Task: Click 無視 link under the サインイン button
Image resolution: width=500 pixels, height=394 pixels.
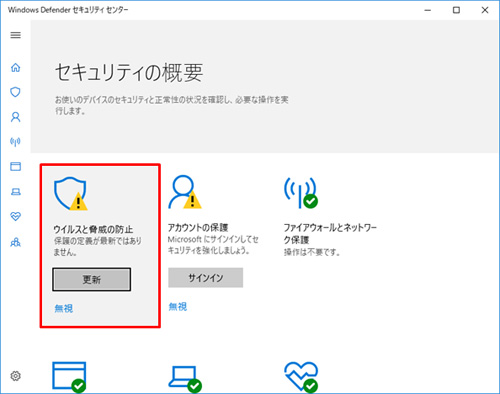Action: (x=178, y=307)
